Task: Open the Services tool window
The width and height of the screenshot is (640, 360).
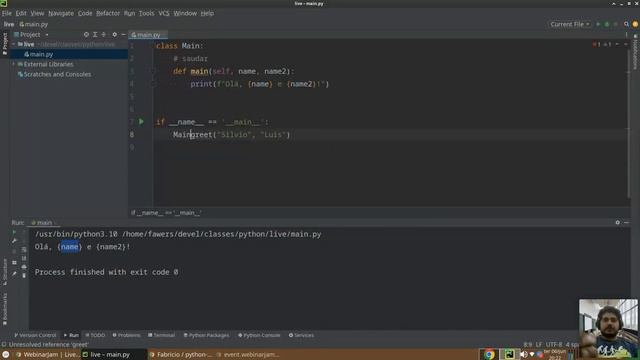Action: tap(301, 335)
